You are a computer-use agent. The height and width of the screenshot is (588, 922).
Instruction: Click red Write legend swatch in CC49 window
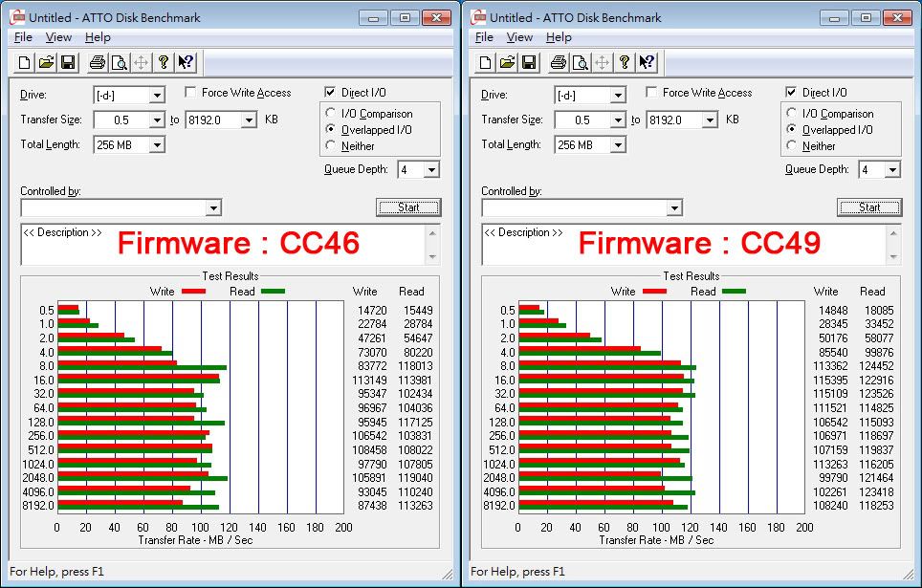coord(654,291)
